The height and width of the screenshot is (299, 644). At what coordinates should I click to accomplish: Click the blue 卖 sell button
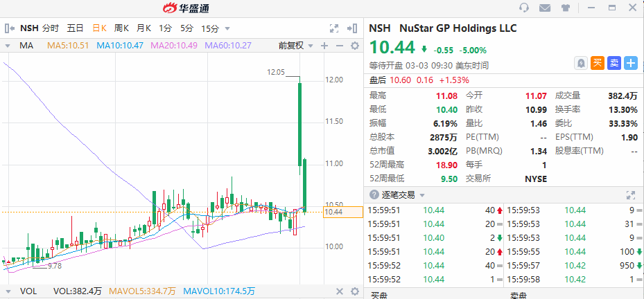point(614,63)
